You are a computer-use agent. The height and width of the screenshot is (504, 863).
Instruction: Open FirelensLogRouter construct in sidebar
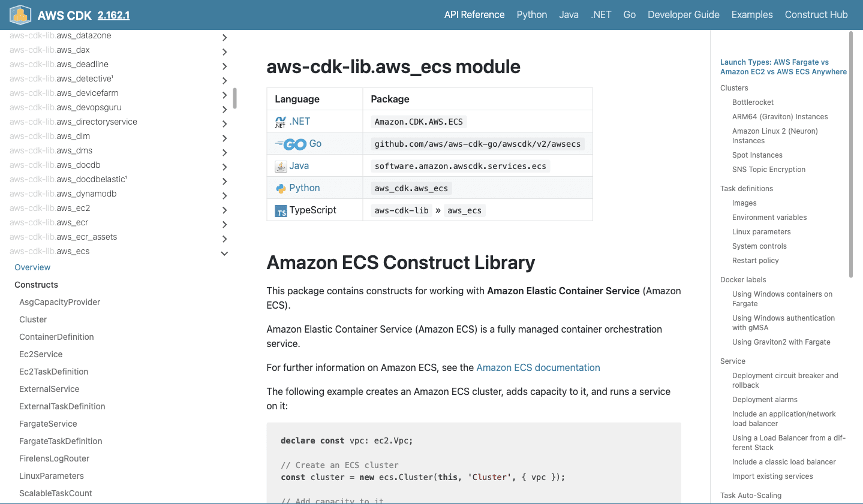55,459
